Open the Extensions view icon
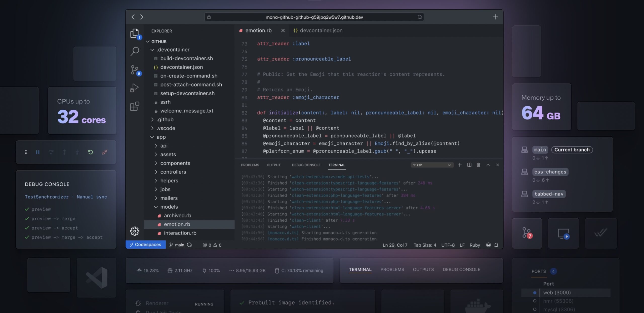This screenshot has width=644, height=313. point(135,106)
